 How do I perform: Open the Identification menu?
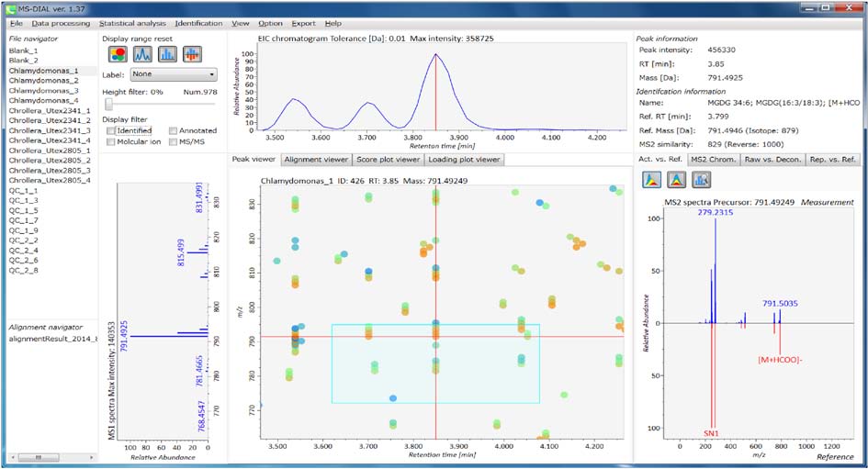[198, 23]
